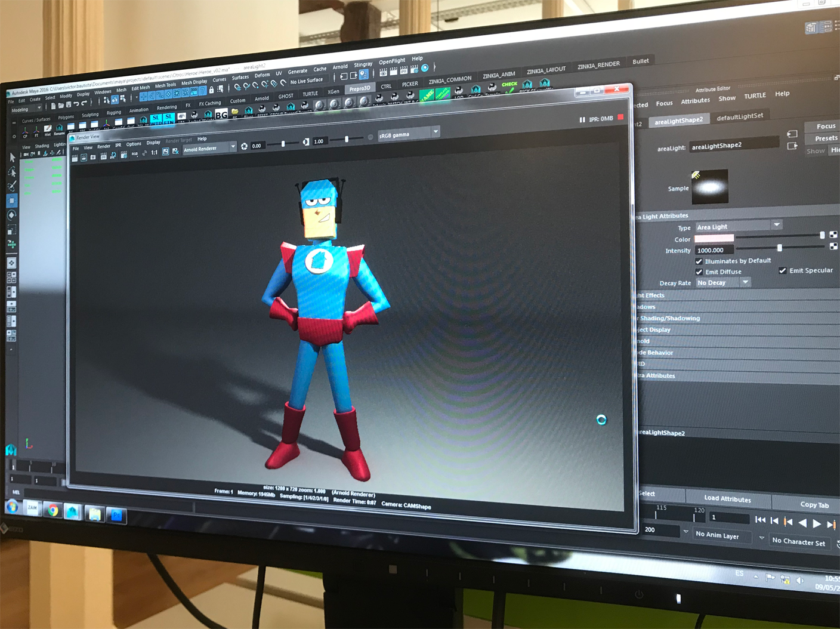Click the Hist shelf button
The height and width of the screenshot is (629, 840).
(x=48, y=129)
